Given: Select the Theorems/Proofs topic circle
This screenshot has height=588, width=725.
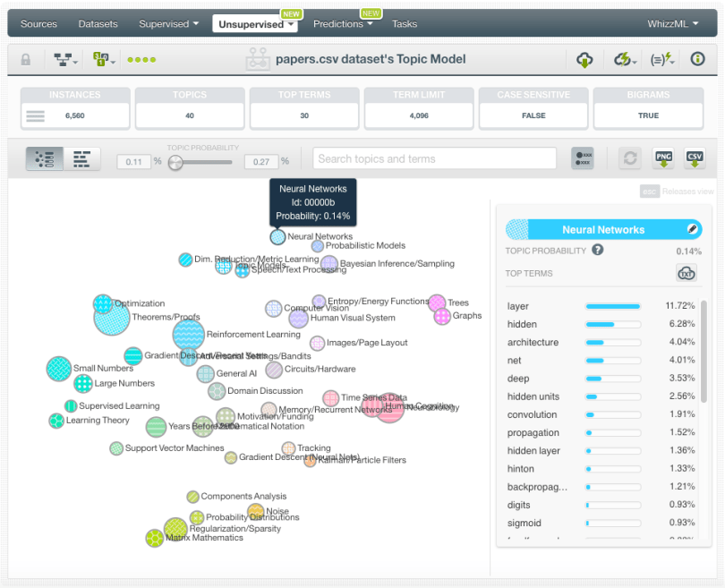Looking at the screenshot, I should tap(112, 317).
